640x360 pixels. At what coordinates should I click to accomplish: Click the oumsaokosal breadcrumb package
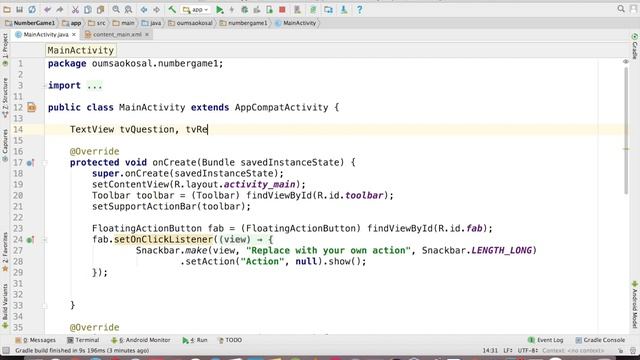coord(190,23)
